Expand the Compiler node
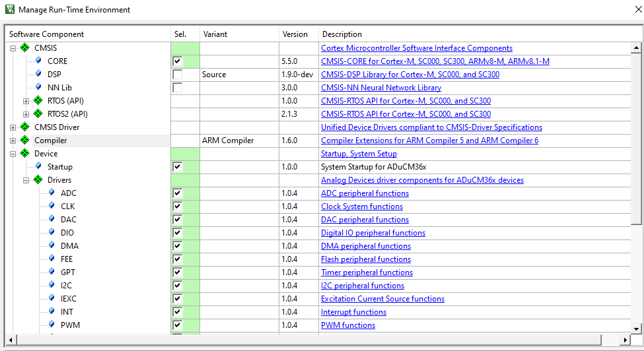Screen dimensions: 644x351 point(13,141)
